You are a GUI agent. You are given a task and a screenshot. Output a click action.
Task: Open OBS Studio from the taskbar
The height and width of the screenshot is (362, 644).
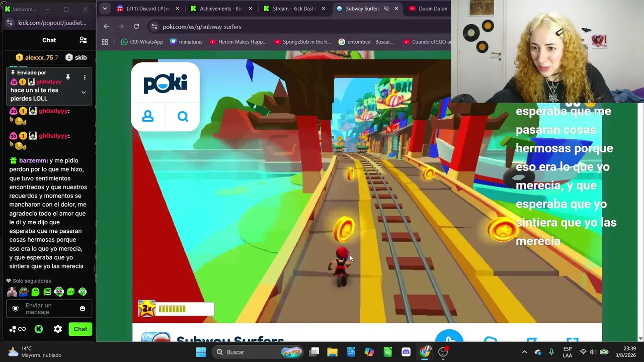pyautogui.click(x=443, y=352)
